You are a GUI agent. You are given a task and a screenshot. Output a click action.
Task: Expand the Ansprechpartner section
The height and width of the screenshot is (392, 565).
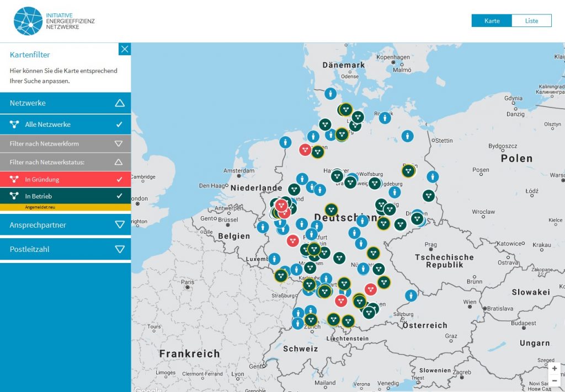click(65, 225)
